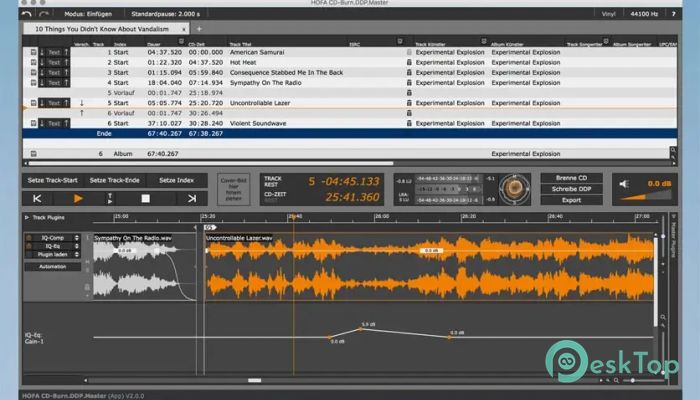This screenshot has width=700, height=400.
Task: Click the Export button
Action: [571, 200]
